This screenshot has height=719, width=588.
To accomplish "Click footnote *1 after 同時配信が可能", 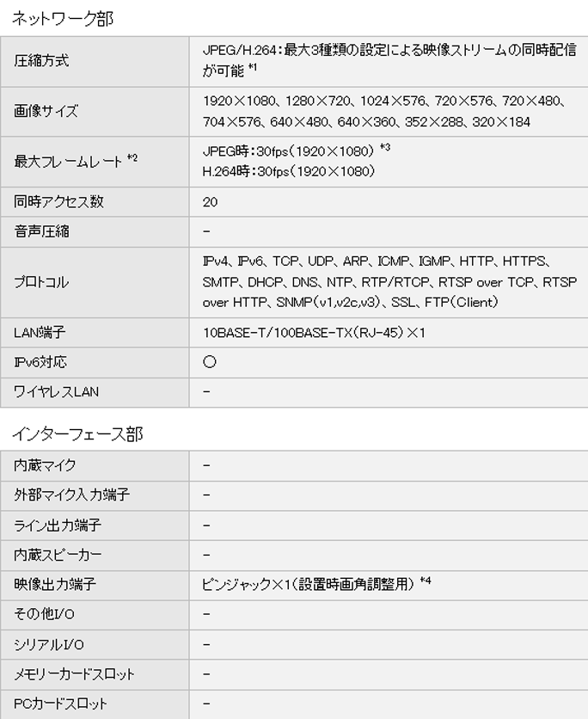I will 253,69.
